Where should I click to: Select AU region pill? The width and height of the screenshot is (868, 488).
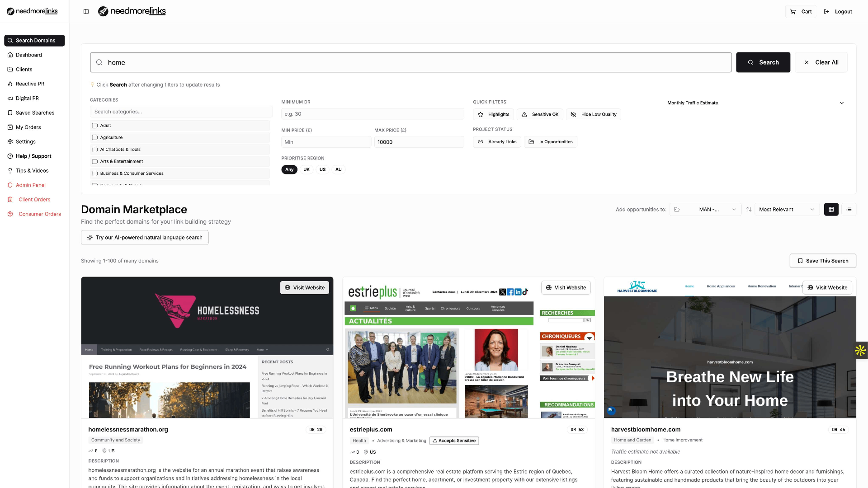[339, 169]
